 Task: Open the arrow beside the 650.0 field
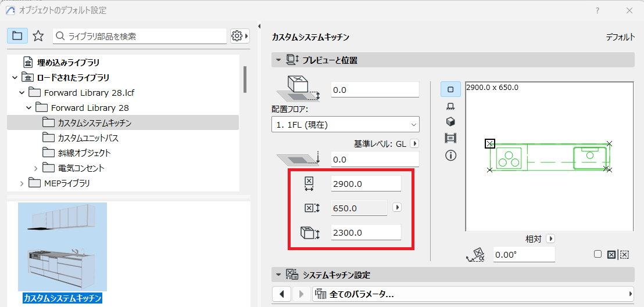[396, 207]
